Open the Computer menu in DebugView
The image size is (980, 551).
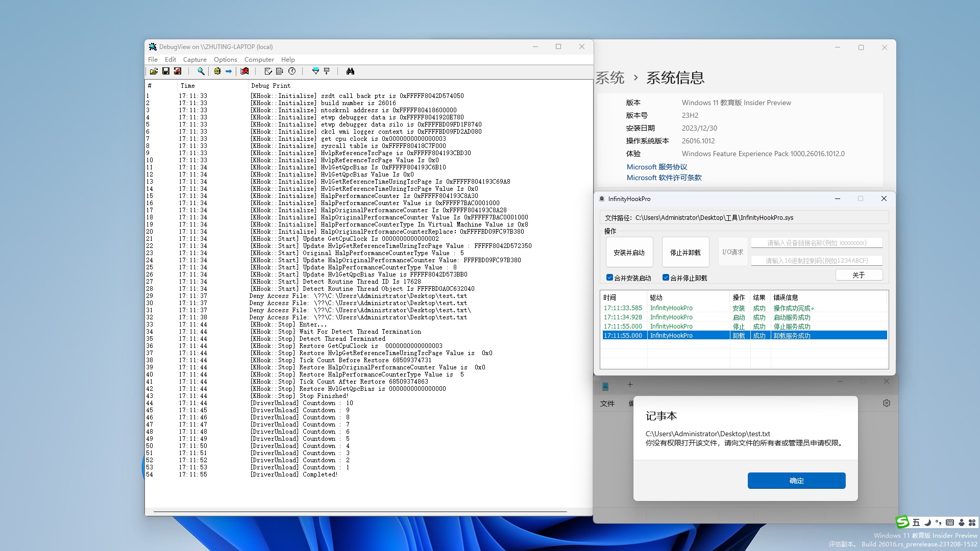pyautogui.click(x=259, y=60)
